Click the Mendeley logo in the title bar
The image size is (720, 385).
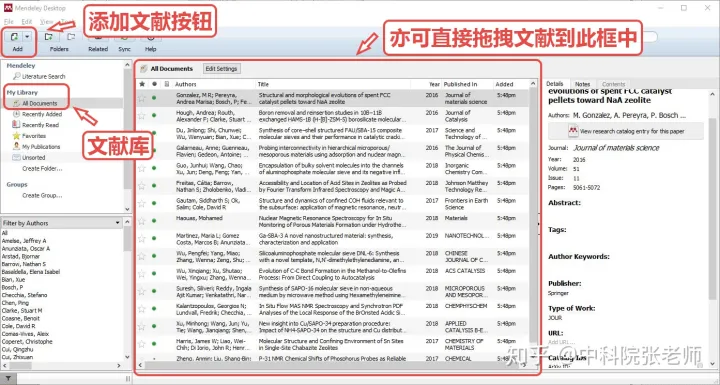pos(8,8)
